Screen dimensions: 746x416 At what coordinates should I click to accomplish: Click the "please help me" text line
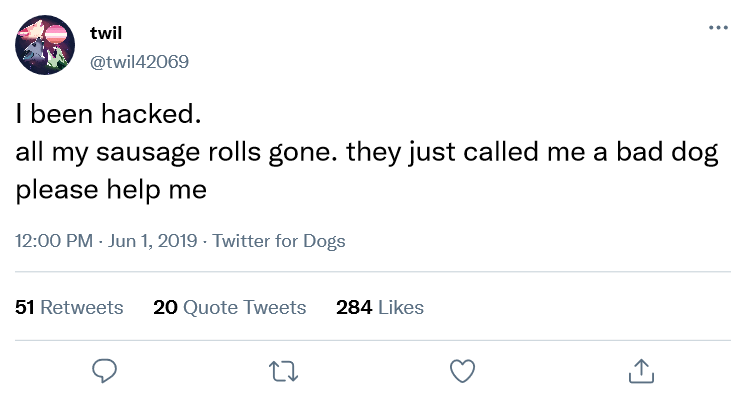coord(111,189)
